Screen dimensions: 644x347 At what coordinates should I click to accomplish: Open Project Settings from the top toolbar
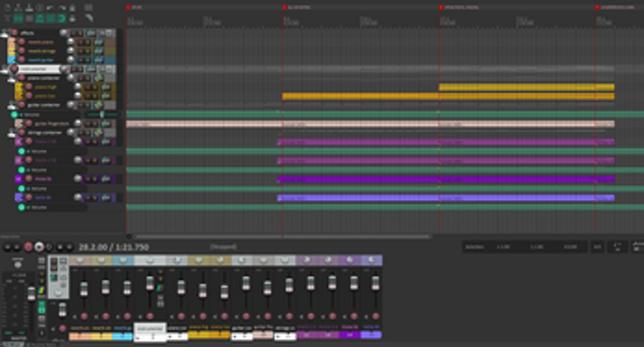[x=40, y=8]
